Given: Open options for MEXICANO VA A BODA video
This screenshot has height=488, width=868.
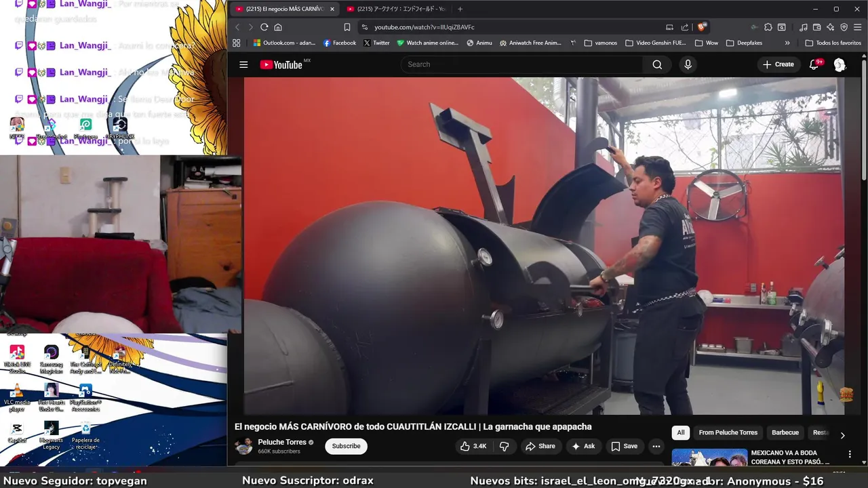Looking at the screenshot, I should [x=850, y=454].
